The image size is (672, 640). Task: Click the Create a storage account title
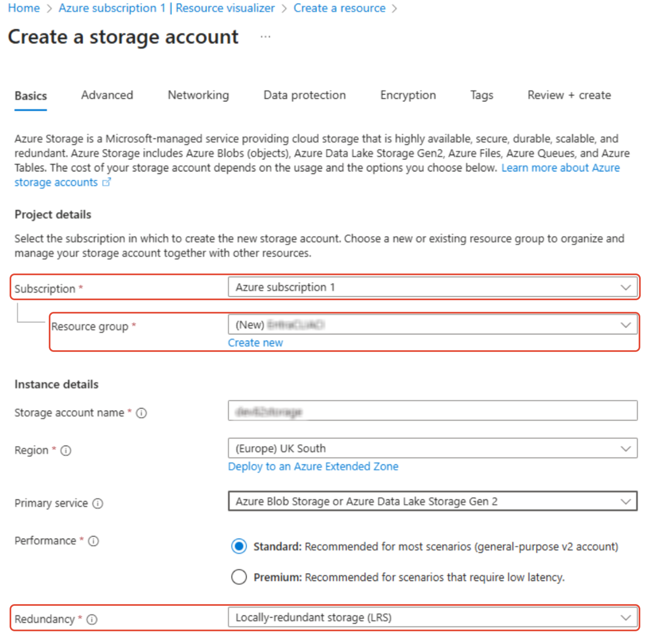coord(123,37)
